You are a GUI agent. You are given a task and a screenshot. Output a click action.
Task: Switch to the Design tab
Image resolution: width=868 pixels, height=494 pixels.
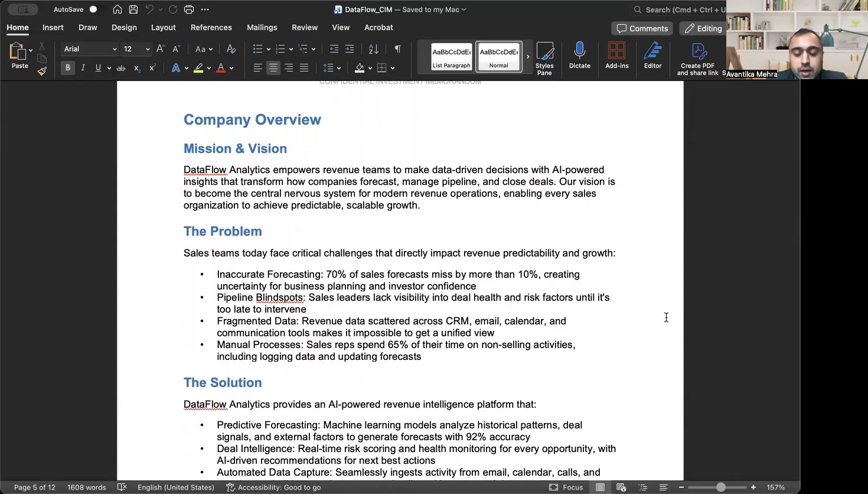click(124, 28)
